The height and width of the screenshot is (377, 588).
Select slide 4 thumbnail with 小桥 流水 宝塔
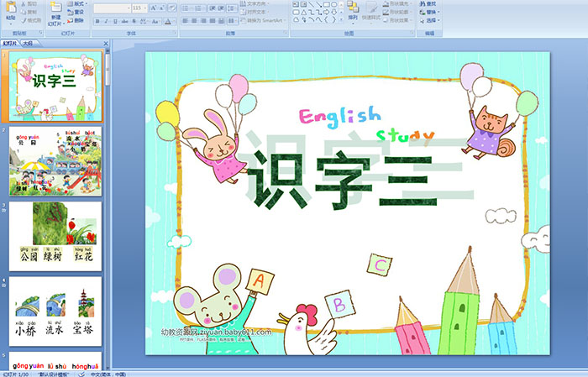point(55,312)
